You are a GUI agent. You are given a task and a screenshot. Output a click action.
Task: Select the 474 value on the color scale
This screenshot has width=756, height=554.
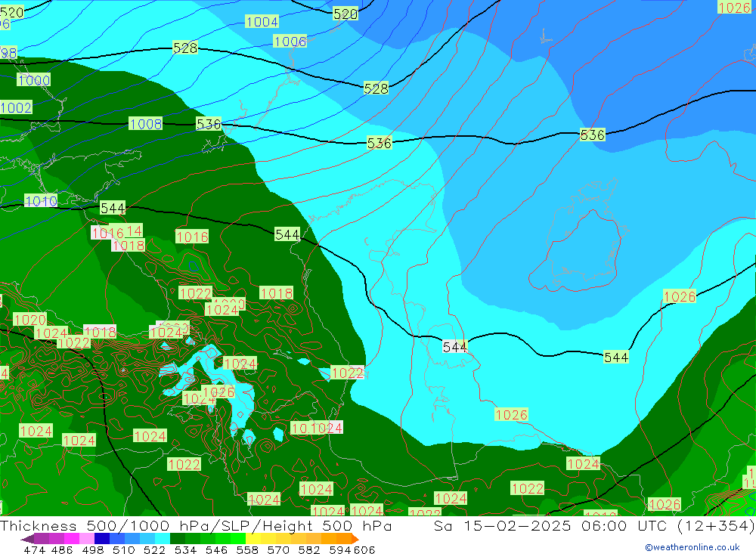coord(34,549)
